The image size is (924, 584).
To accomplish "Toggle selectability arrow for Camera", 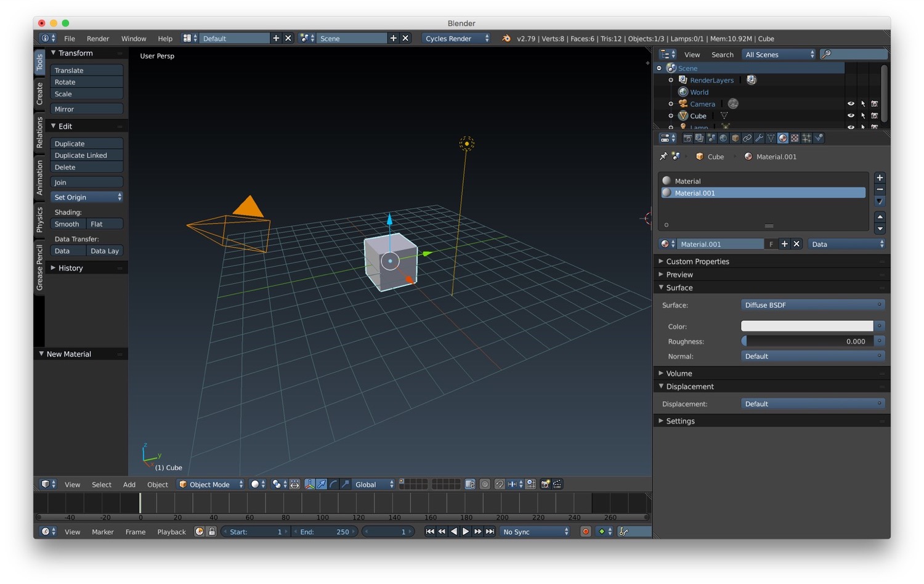I will tap(862, 103).
